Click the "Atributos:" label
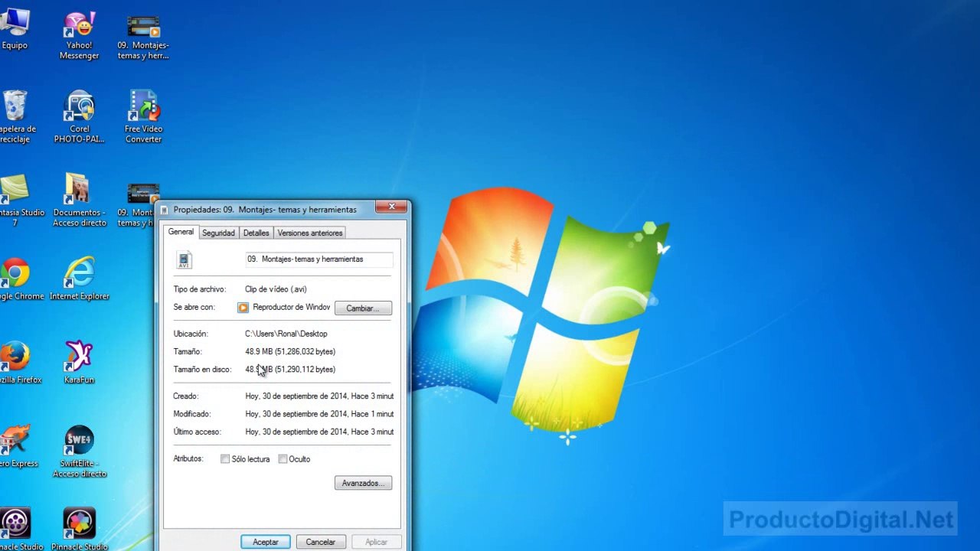Screen dimensions: 980x551 pyautogui.click(x=188, y=458)
